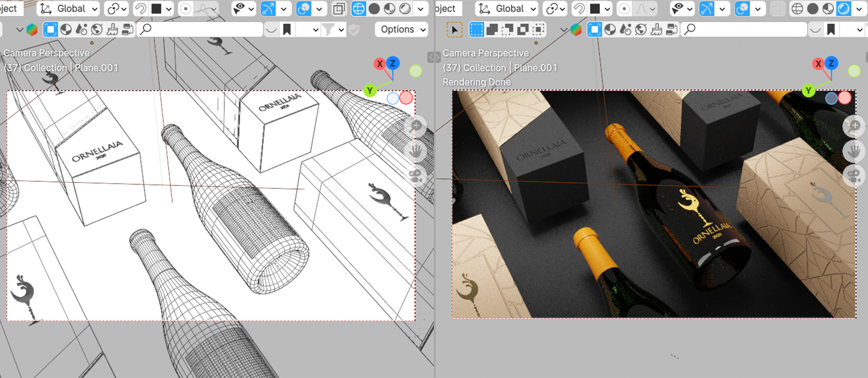Select rendered shading in the right viewport

843,9
